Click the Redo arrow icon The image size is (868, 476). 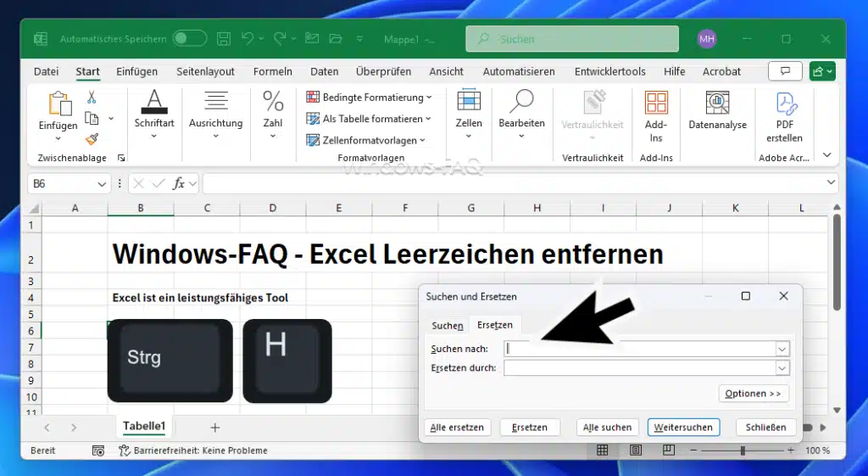click(x=280, y=39)
